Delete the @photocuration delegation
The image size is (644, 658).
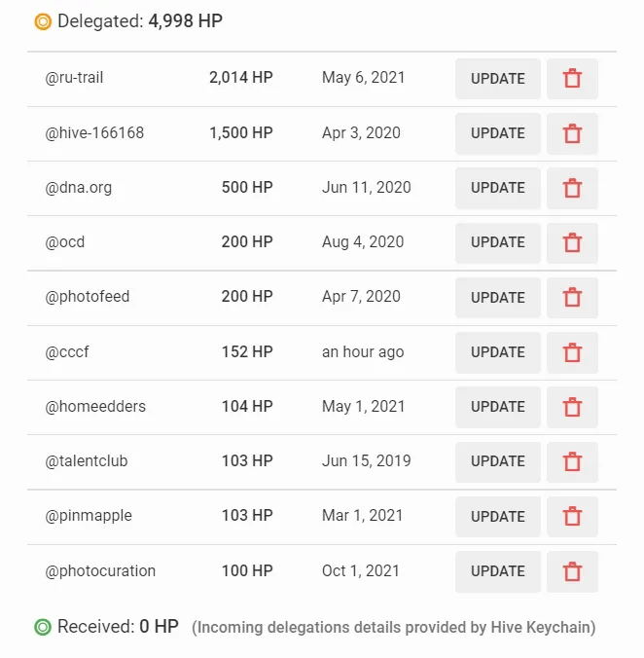(572, 571)
